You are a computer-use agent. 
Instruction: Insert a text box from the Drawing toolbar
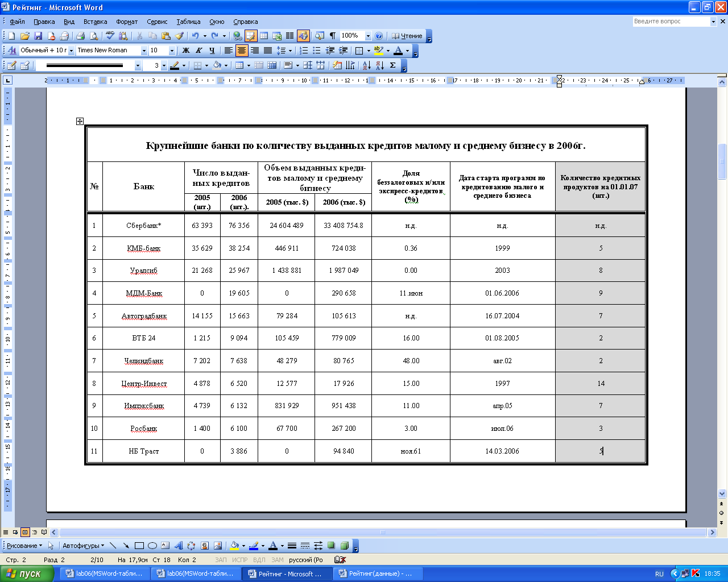coord(165,546)
